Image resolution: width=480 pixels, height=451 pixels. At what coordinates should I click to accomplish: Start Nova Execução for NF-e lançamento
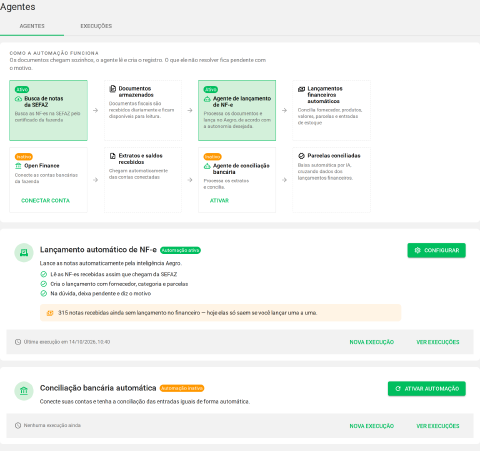pyautogui.click(x=372, y=342)
